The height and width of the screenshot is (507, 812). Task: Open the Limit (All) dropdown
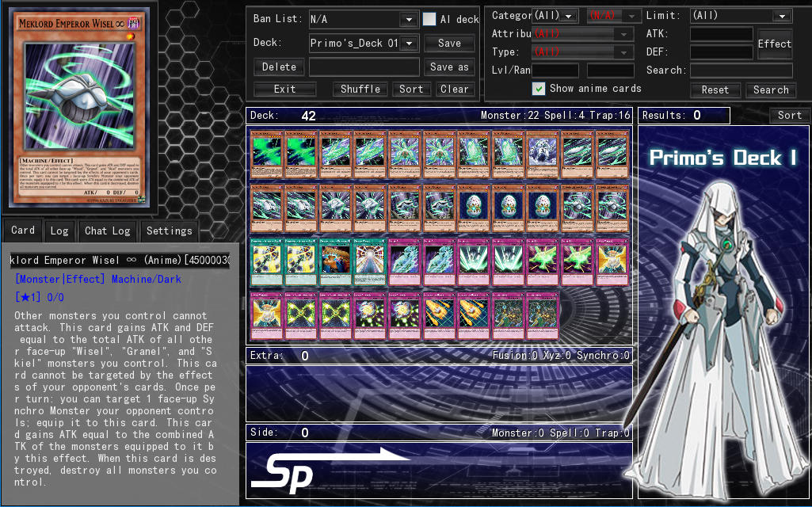tap(741, 16)
